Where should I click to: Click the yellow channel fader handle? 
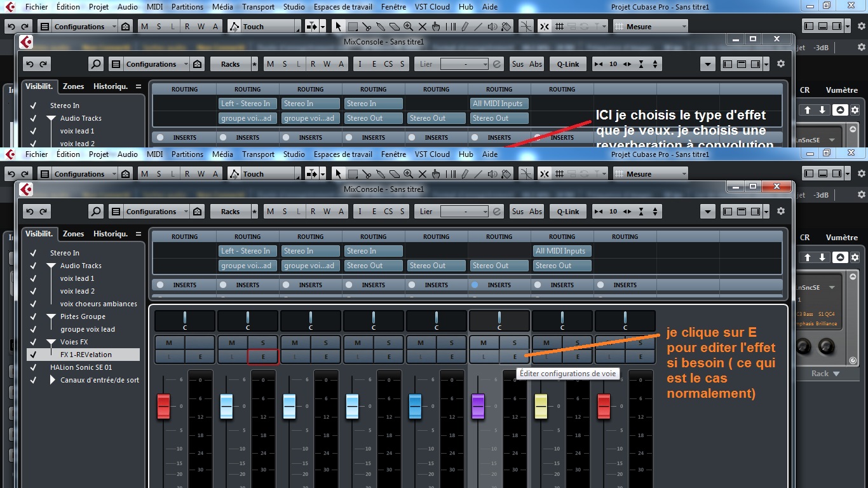(x=541, y=406)
